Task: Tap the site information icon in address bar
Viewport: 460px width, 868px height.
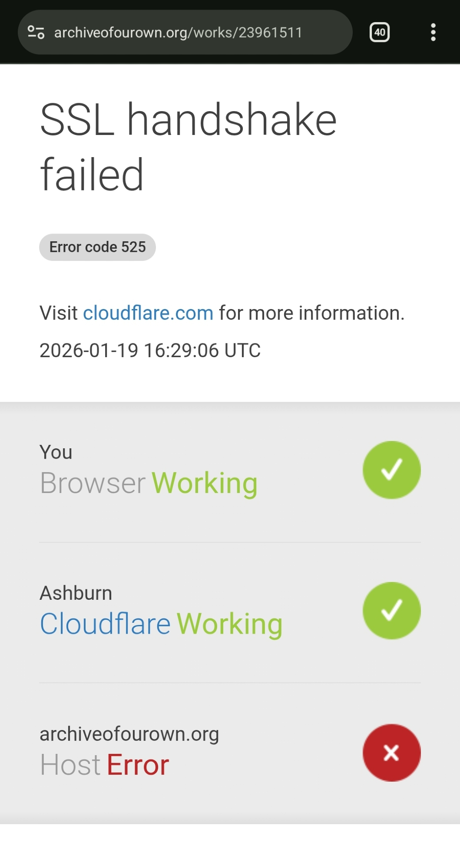Action: [x=36, y=32]
